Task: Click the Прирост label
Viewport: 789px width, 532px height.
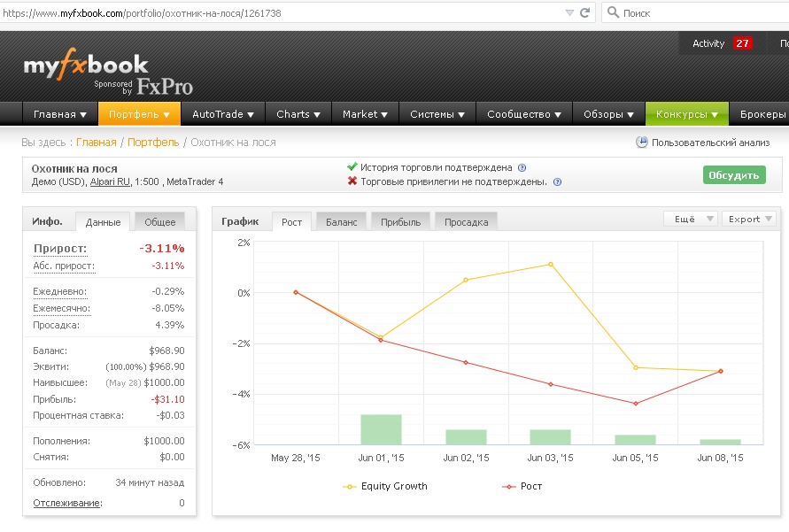Action: pyautogui.click(x=60, y=249)
